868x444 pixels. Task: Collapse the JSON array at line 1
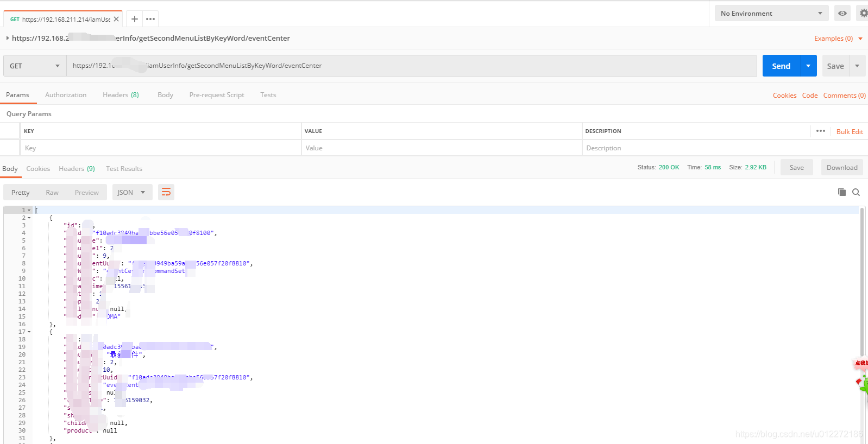29,210
